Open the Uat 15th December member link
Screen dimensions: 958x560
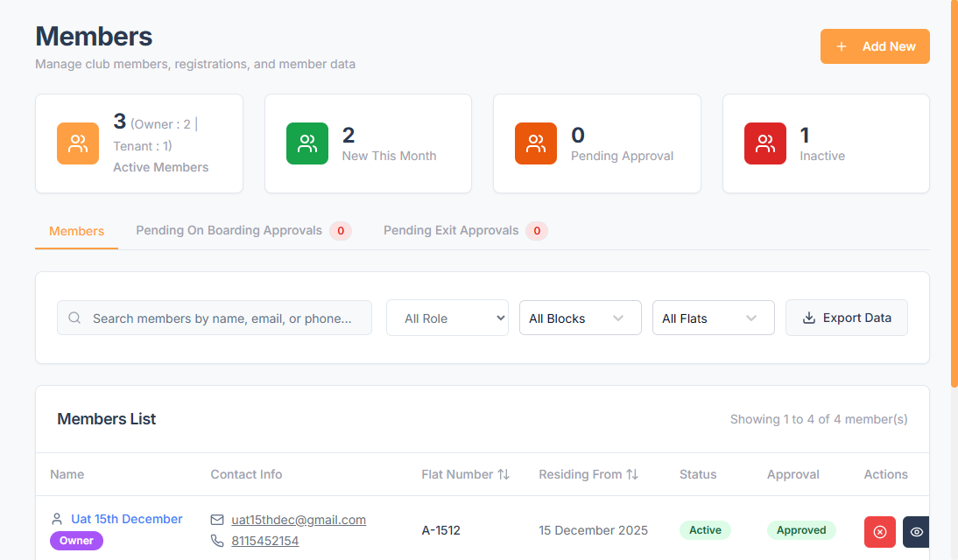[x=127, y=519]
